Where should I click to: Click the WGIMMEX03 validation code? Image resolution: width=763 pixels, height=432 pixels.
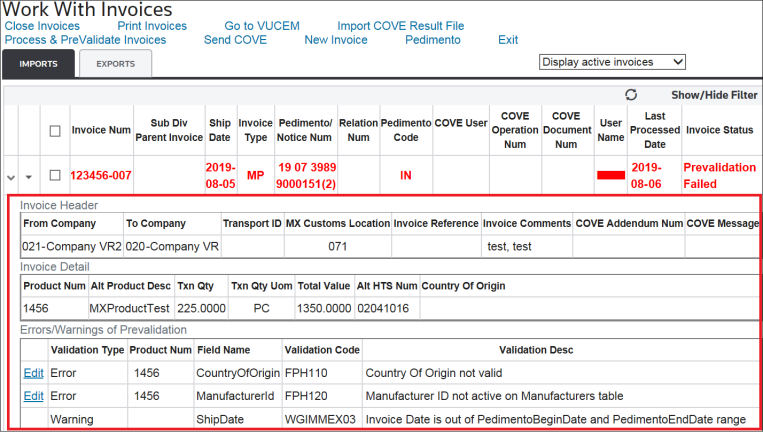tap(320, 419)
